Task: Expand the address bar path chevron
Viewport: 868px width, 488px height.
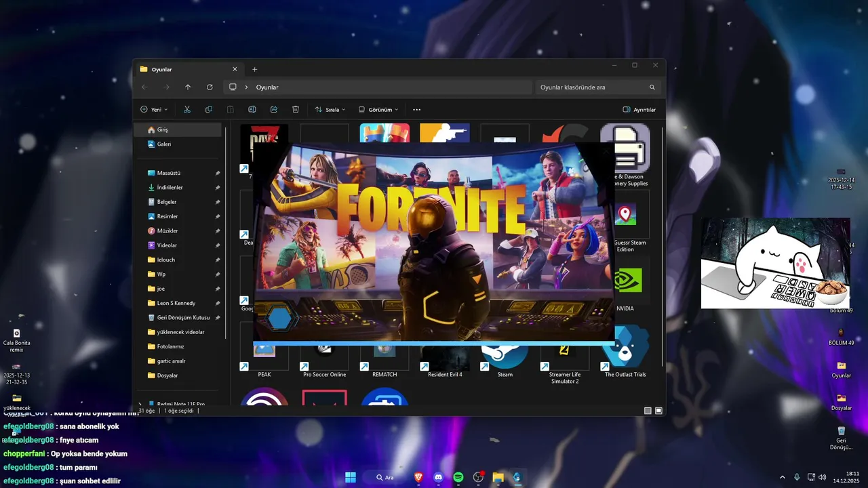Action: click(246, 87)
